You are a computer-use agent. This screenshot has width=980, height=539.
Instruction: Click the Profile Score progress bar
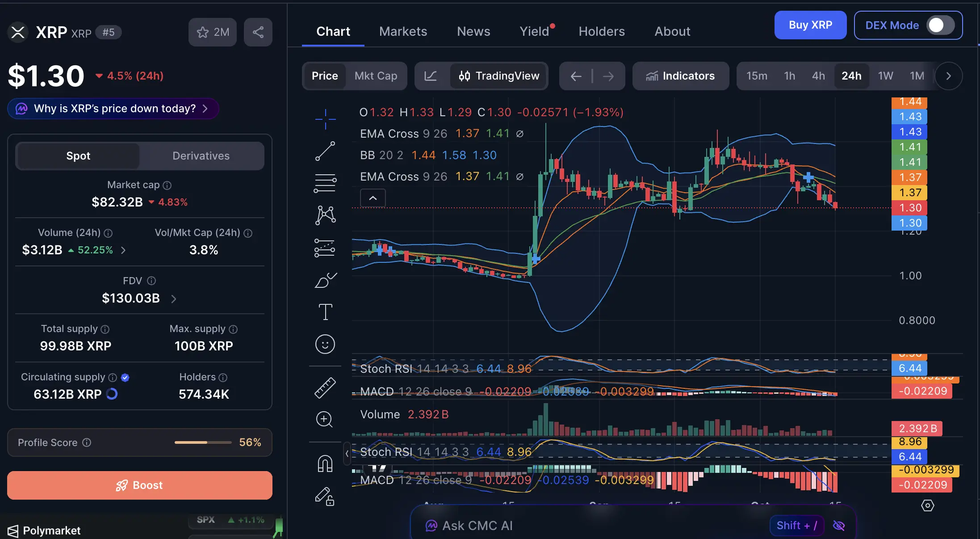pyautogui.click(x=203, y=442)
